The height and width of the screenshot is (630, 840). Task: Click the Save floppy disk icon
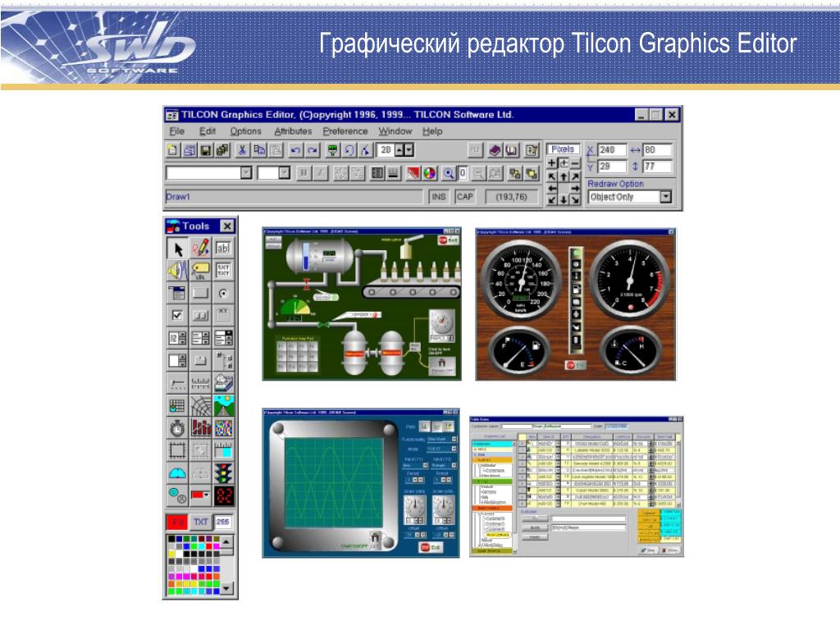pyautogui.click(x=206, y=151)
